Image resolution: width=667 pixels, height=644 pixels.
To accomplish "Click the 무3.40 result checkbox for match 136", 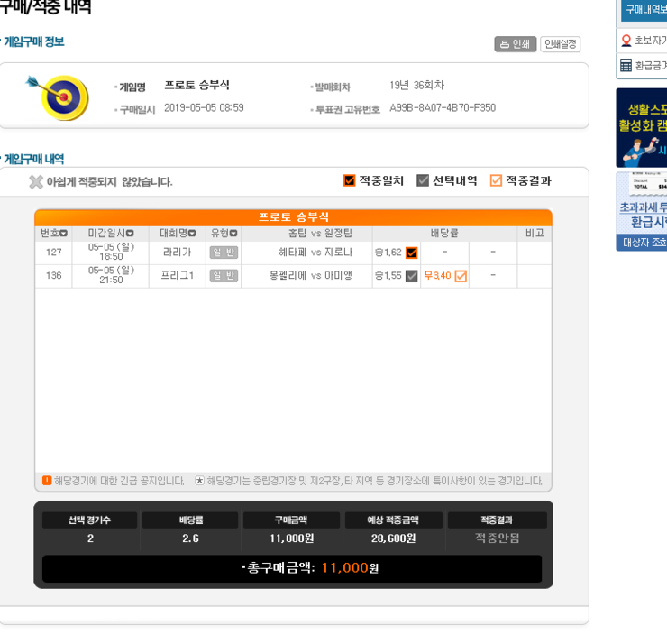I will tap(461, 276).
